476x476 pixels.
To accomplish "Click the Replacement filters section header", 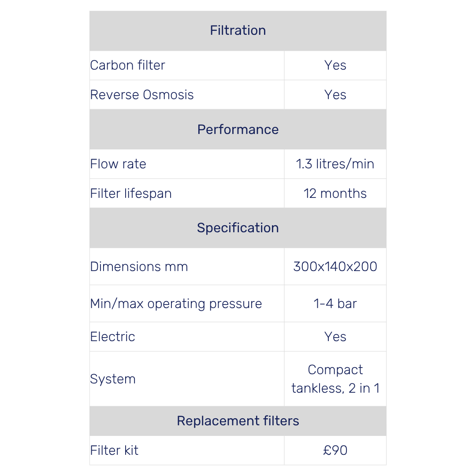I will point(238,421).
